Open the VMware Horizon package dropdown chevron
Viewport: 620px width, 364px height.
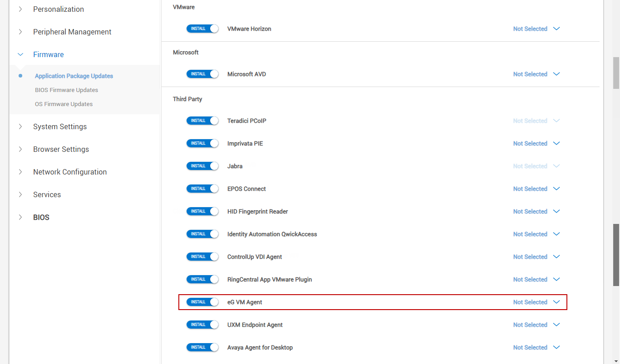click(x=556, y=29)
